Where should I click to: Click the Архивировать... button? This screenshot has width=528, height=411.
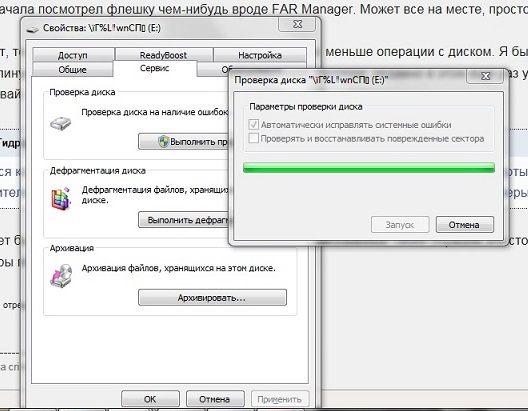pos(212,298)
